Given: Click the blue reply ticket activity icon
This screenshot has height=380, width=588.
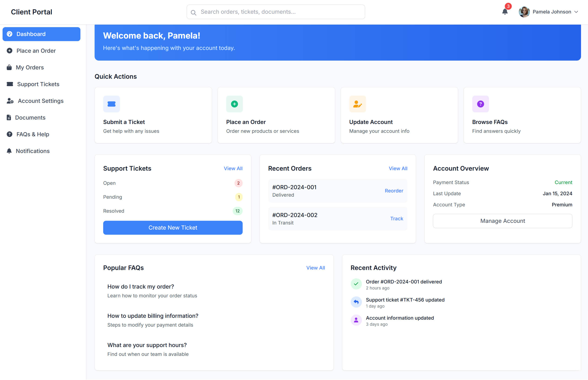Looking at the screenshot, I should (356, 302).
